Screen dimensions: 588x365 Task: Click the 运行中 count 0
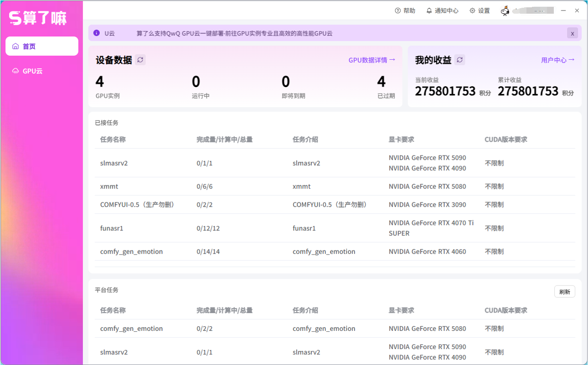pyautogui.click(x=196, y=82)
